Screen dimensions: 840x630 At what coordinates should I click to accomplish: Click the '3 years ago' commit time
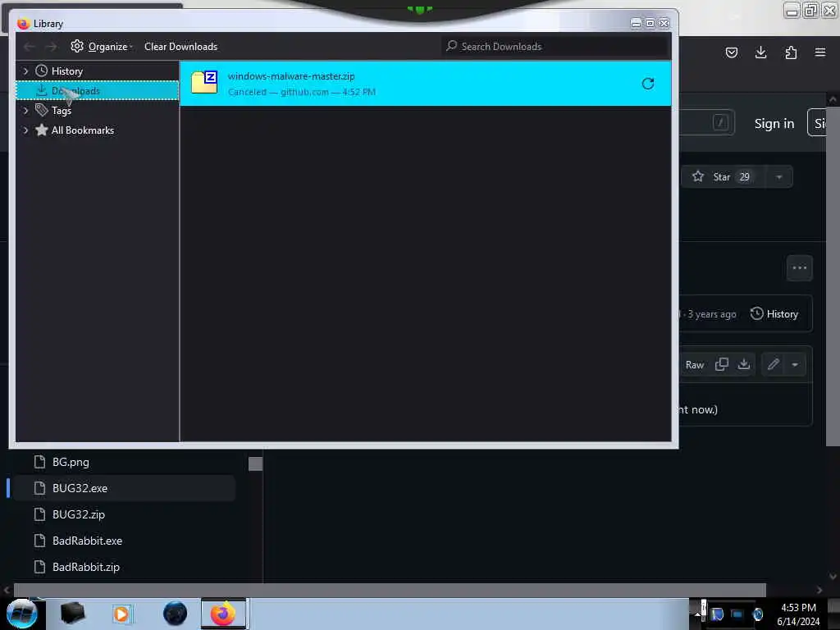pos(711,314)
